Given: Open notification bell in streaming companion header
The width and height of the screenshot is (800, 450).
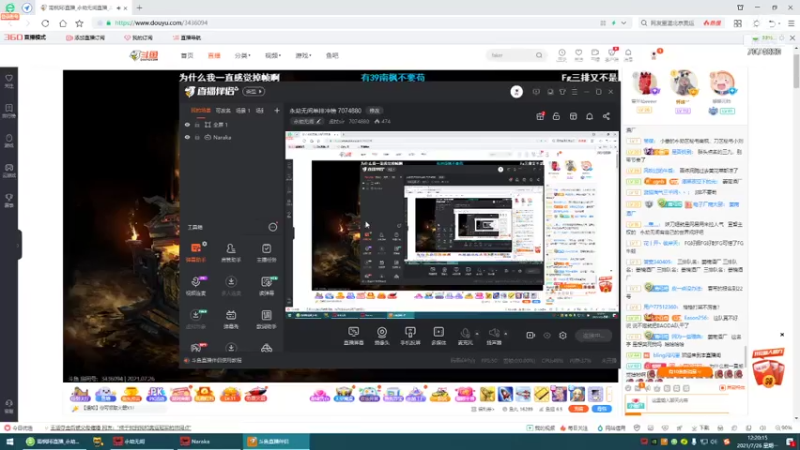Looking at the screenshot, I should (589, 116).
